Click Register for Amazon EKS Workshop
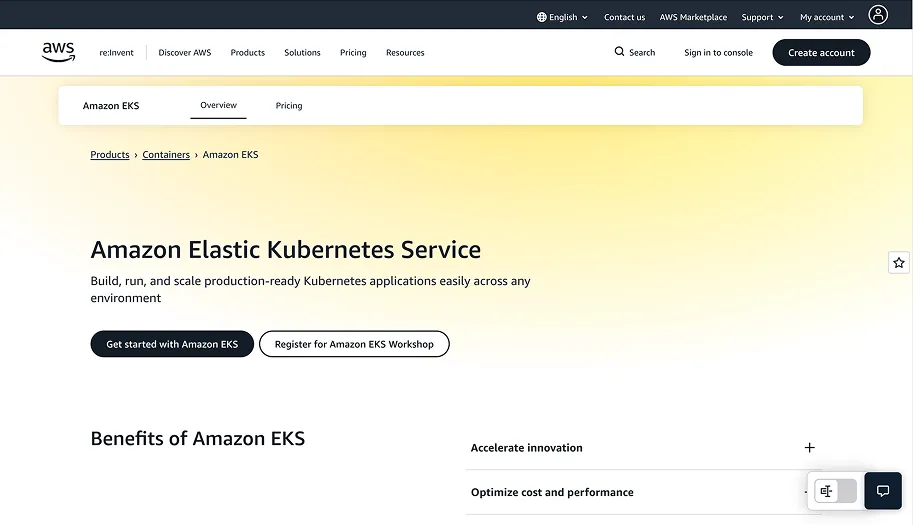 (354, 344)
